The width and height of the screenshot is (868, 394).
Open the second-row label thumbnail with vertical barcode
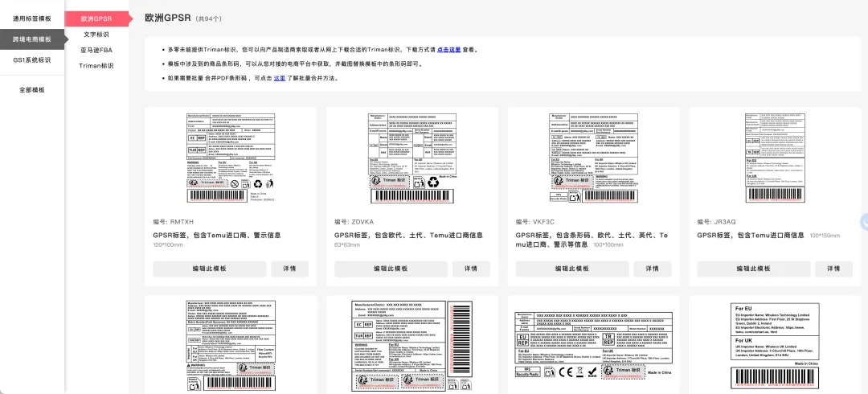411,347
